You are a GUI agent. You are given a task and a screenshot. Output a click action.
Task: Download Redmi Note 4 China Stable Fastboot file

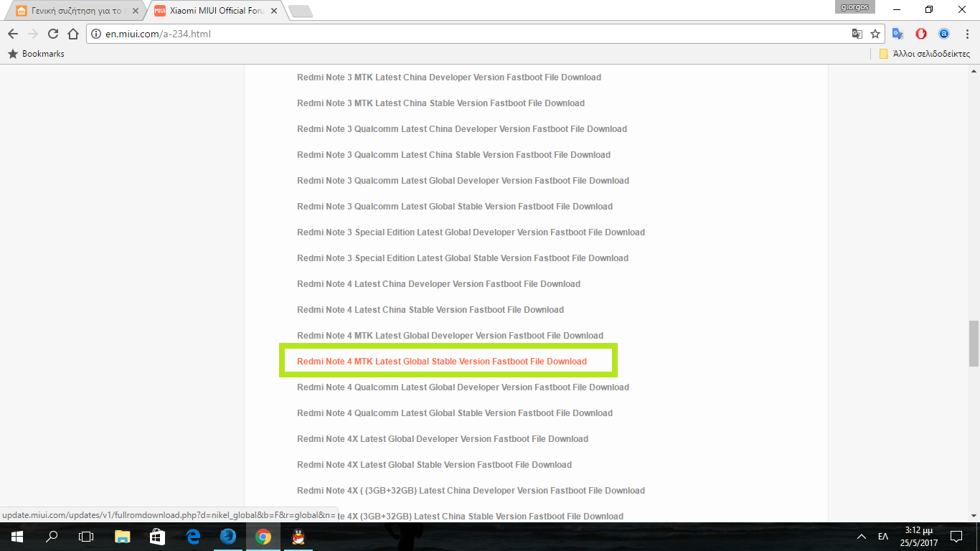click(x=430, y=310)
